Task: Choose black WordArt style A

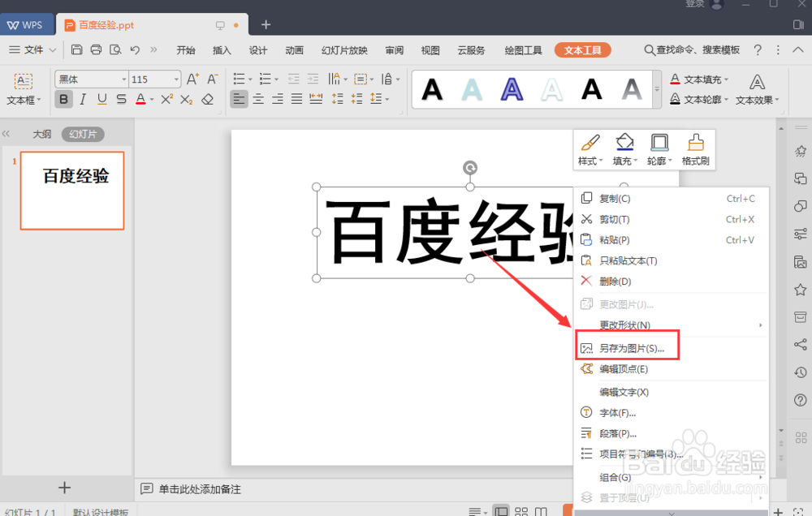Action: pyautogui.click(x=432, y=89)
